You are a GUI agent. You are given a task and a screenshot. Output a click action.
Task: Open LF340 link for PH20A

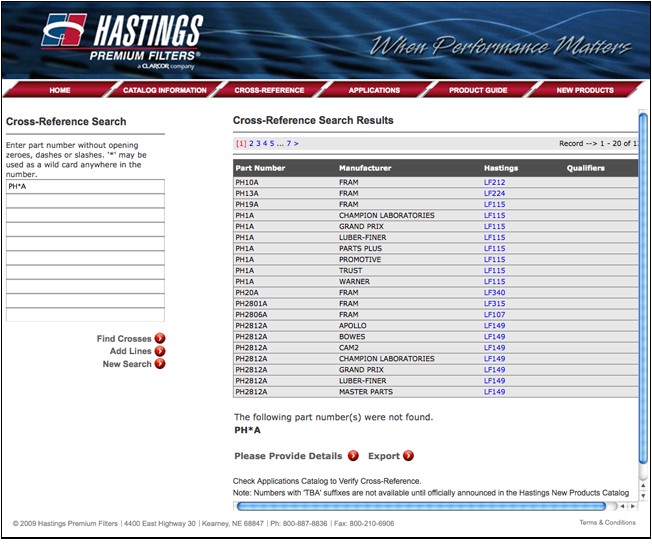coord(494,293)
